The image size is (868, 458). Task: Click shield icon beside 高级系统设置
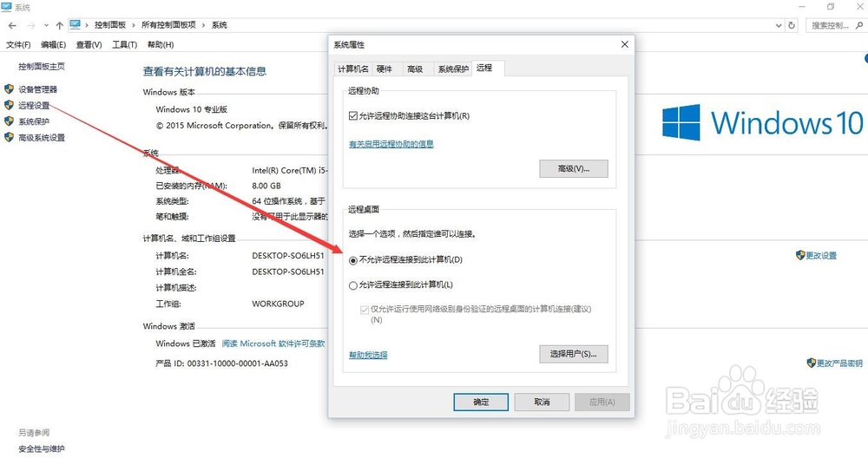(9, 137)
